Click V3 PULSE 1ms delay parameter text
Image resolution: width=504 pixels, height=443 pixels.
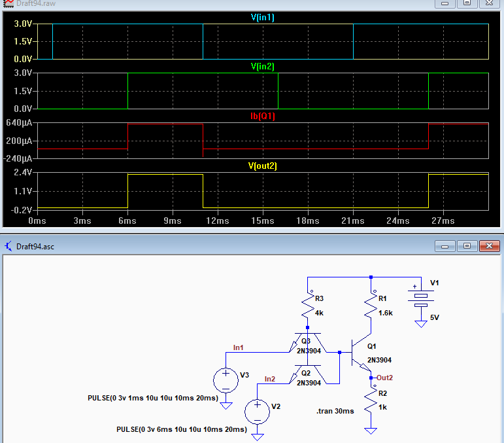tap(153, 398)
